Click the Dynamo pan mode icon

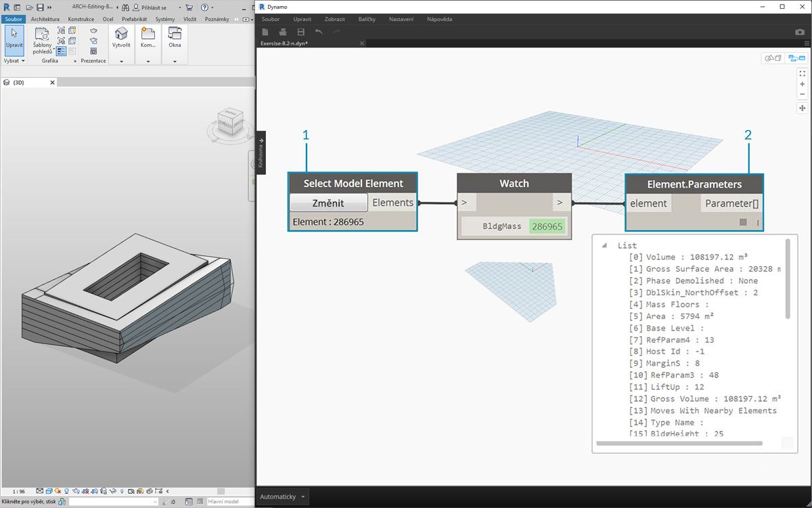pos(803,108)
